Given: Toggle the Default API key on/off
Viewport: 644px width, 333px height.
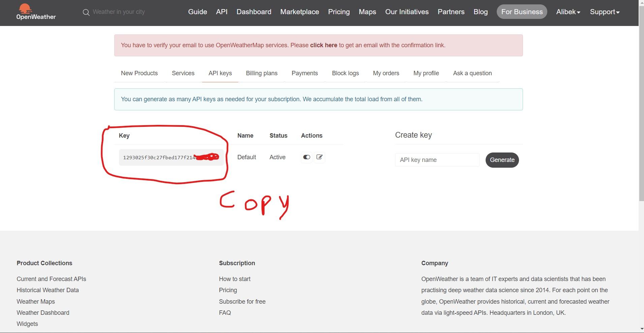Looking at the screenshot, I should tap(306, 157).
